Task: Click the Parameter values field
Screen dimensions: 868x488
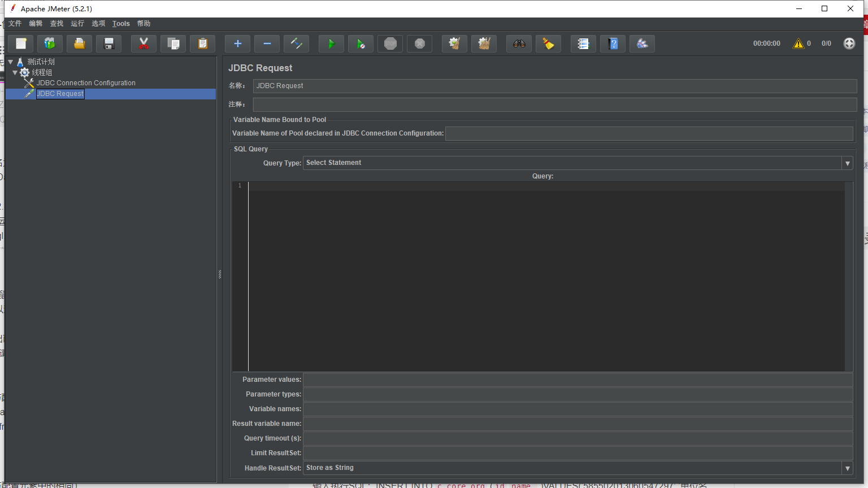Action: (x=578, y=380)
